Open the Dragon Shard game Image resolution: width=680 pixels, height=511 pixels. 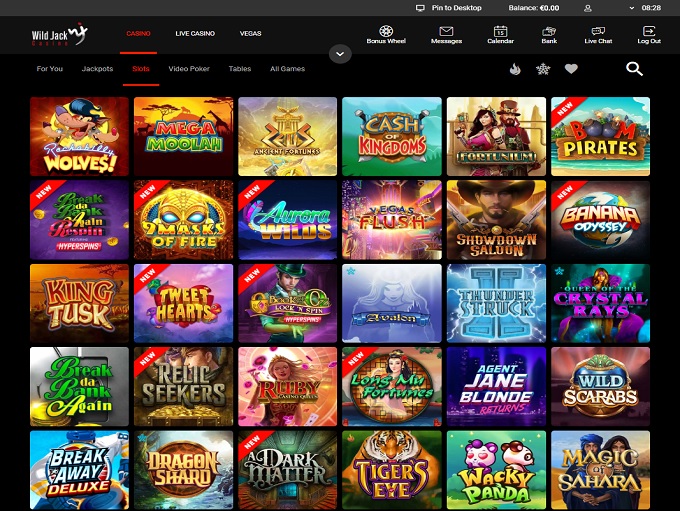[183, 470]
